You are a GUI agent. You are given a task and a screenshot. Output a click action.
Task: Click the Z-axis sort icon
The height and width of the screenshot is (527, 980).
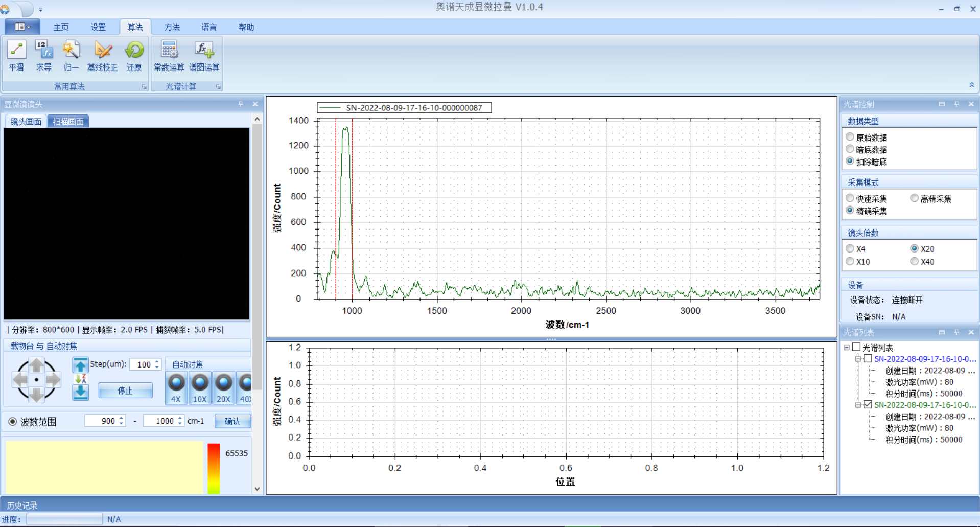(81, 379)
